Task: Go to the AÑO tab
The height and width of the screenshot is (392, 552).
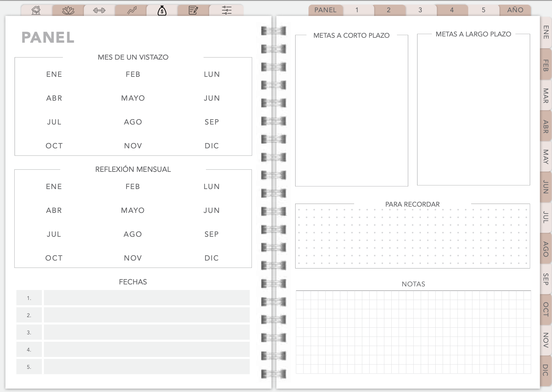Action: click(x=515, y=10)
